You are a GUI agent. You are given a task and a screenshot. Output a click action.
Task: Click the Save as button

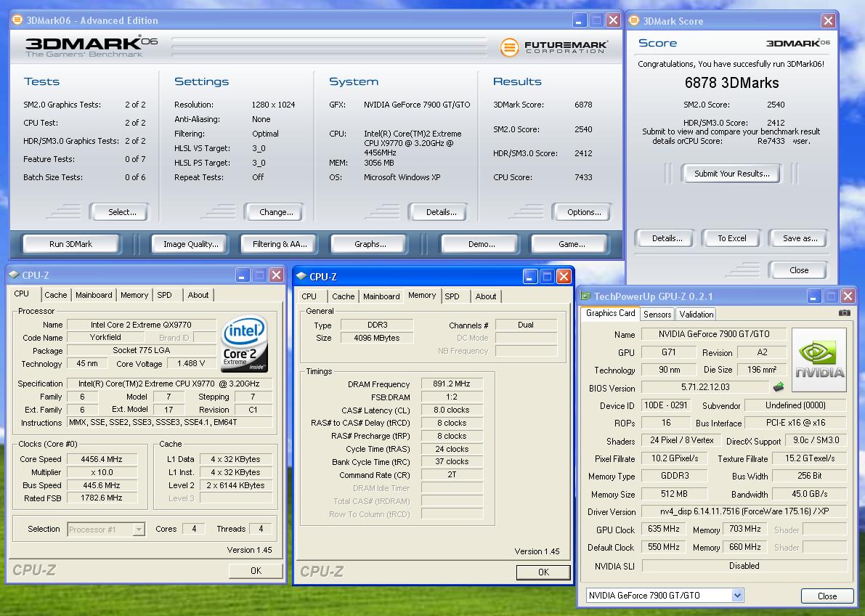(x=800, y=238)
